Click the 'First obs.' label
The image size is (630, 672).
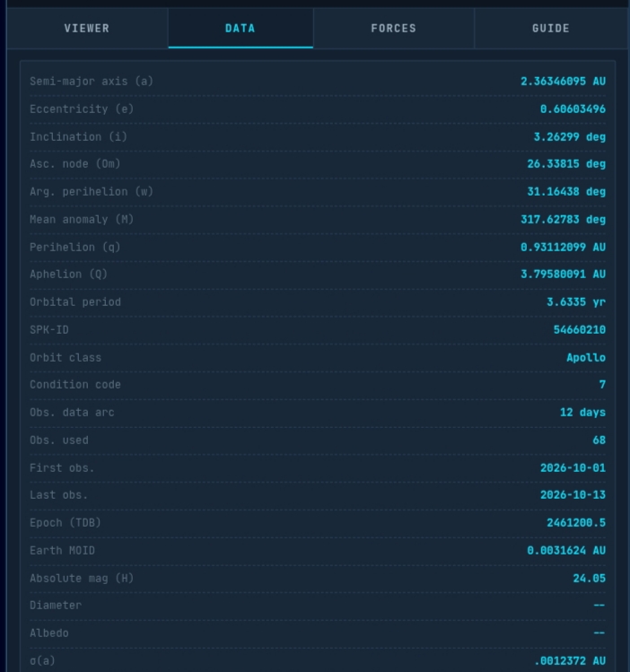click(x=62, y=468)
